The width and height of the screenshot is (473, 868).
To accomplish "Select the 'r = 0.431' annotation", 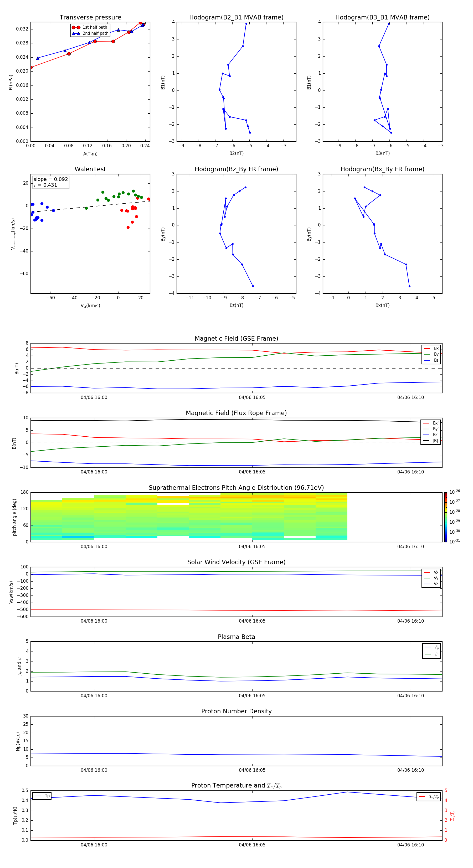I will (x=45, y=185).
